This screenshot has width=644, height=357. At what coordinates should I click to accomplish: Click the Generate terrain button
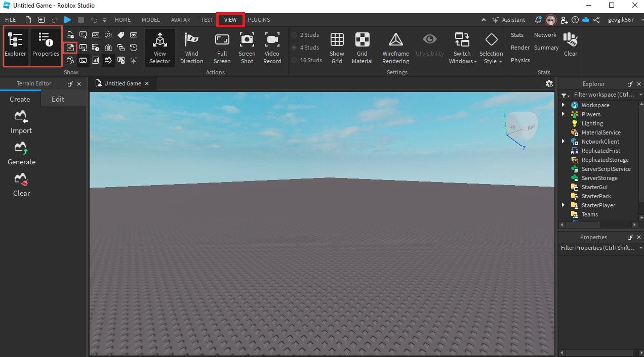21,153
